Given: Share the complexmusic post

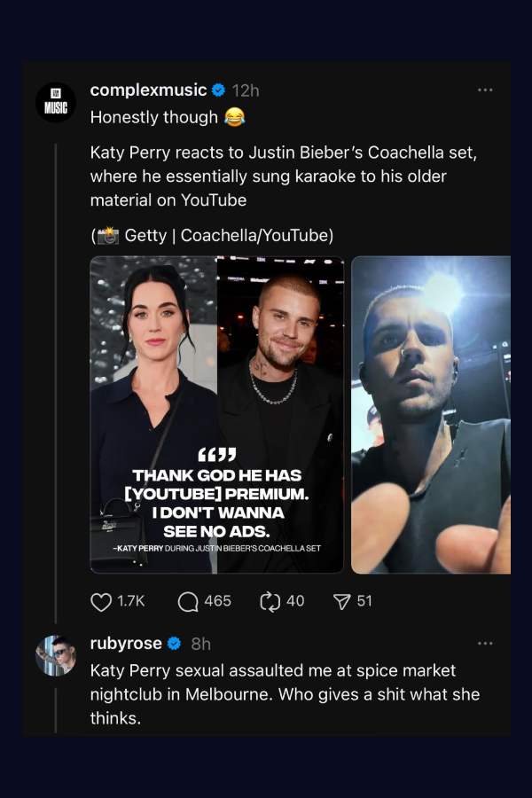Looking at the screenshot, I should click(x=340, y=601).
